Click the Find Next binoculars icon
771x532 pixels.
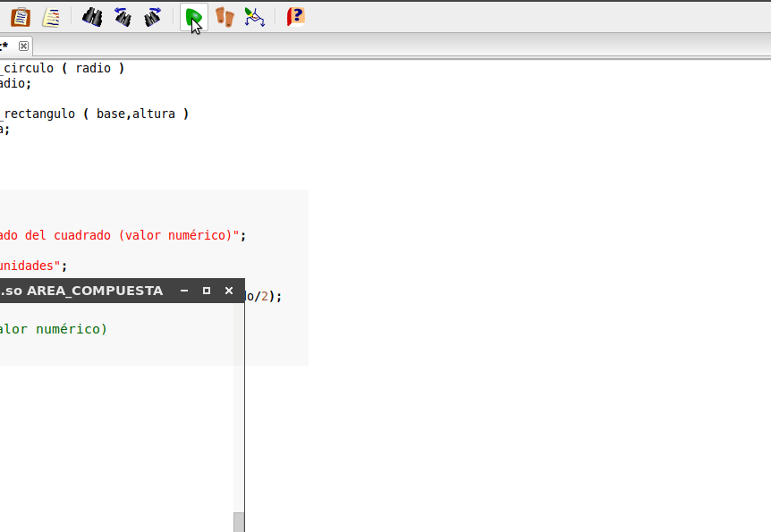pos(153,17)
